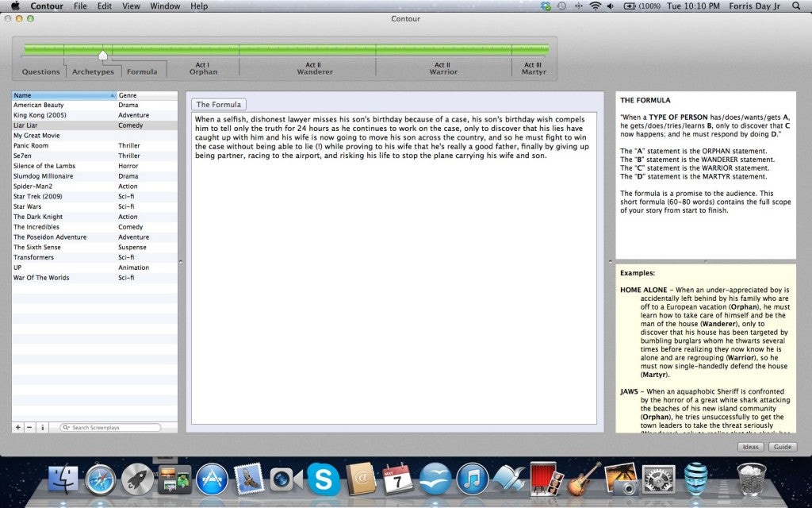Click the Ideas button
This screenshot has width=812, height=508.
click(x=750, y=447)
